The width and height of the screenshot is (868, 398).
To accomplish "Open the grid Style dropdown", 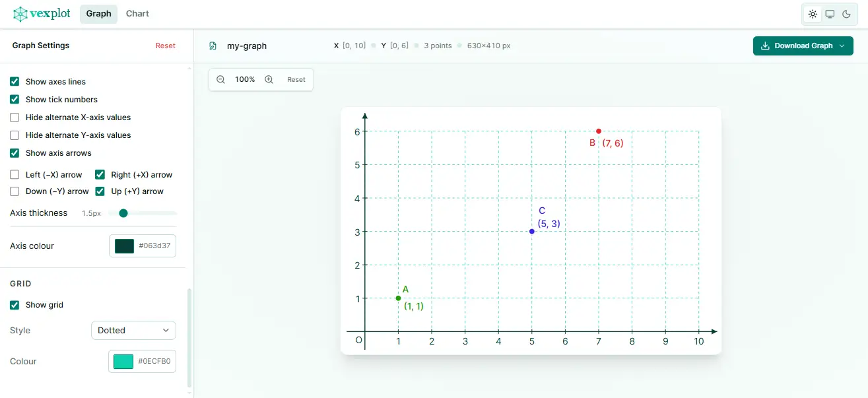I will [x=133, y=330].
